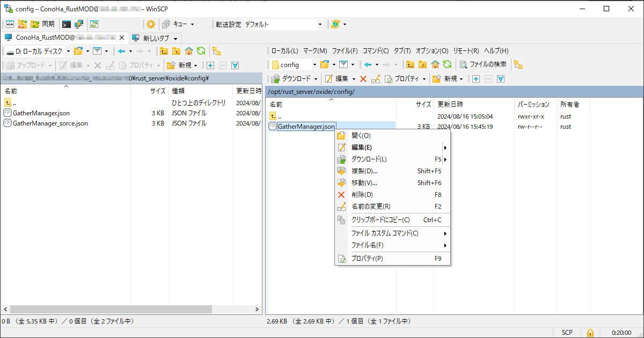Expand ファイル カスタム コマンド(C) submenu
Screen dimensions: 644x338
click(x=392, y=233)
